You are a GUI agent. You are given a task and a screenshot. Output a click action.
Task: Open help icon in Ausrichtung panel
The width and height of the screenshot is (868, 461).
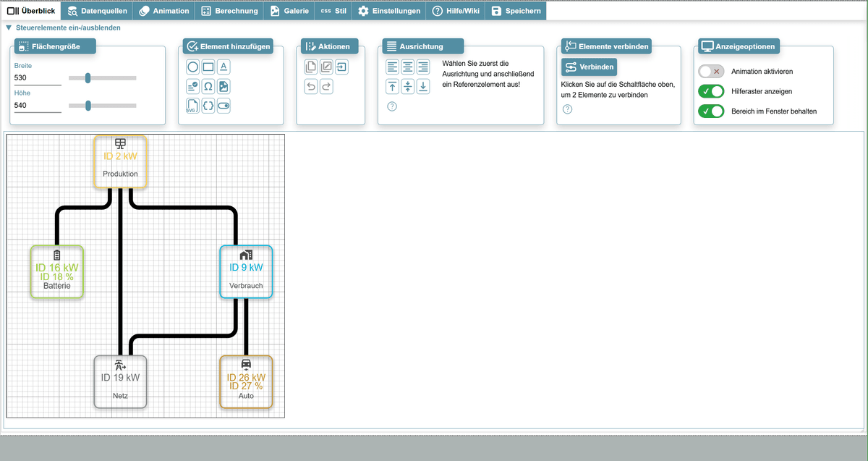(392, 106)
